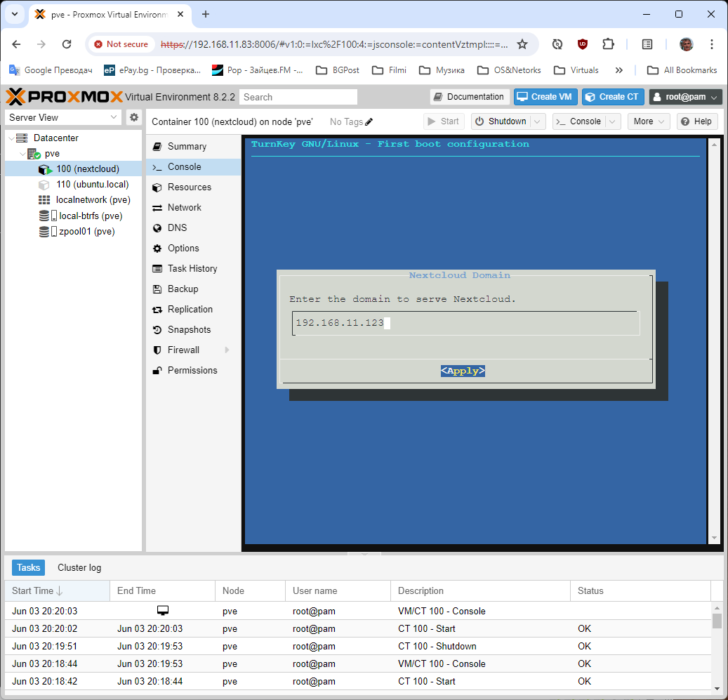This screenshot has width=728, height=700.
Task: Sort tasks by Start Time column
Action: (58, 591)
